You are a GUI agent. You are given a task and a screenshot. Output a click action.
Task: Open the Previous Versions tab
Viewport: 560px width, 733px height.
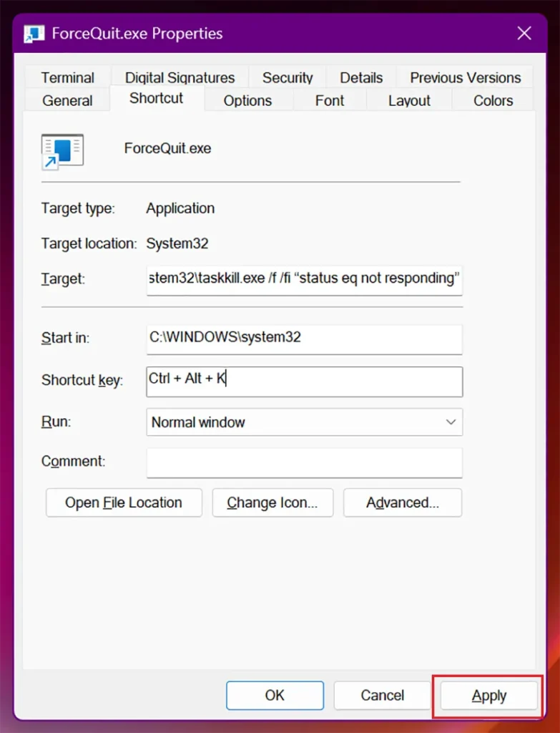point(465,77)
